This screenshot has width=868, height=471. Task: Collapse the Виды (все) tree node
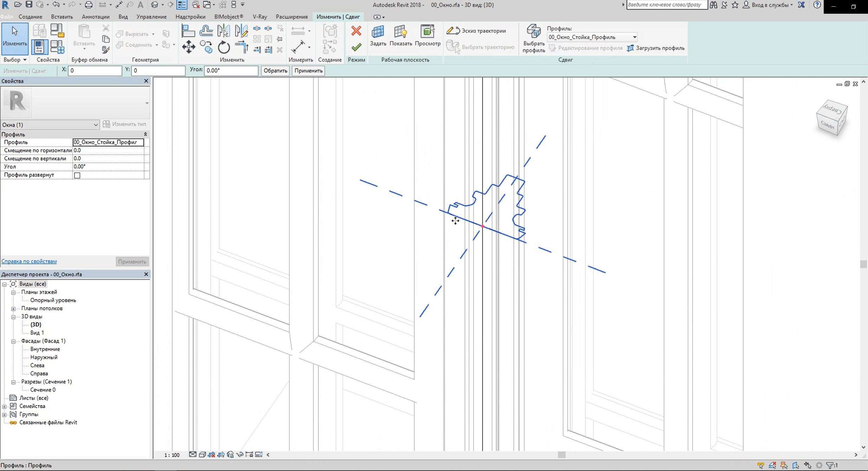pyautogui.click(x=5, y=284)
